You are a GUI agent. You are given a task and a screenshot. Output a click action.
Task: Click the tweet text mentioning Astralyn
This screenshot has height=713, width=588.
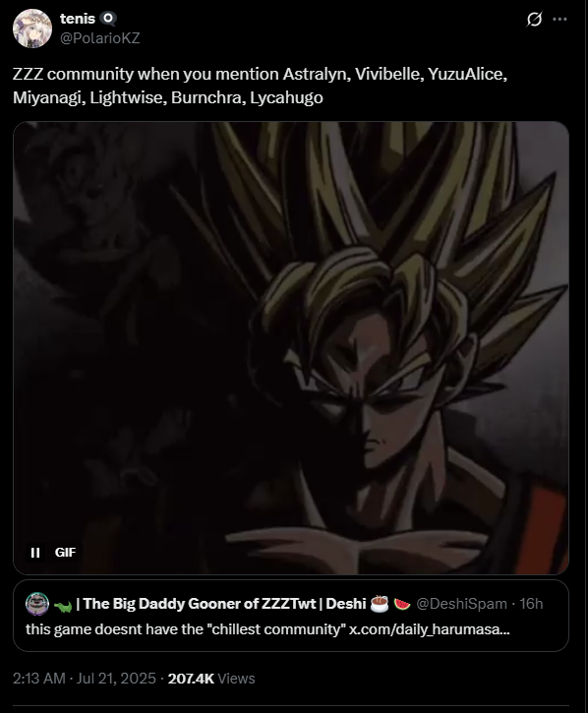pyautogui.click(x=260, y=86)
